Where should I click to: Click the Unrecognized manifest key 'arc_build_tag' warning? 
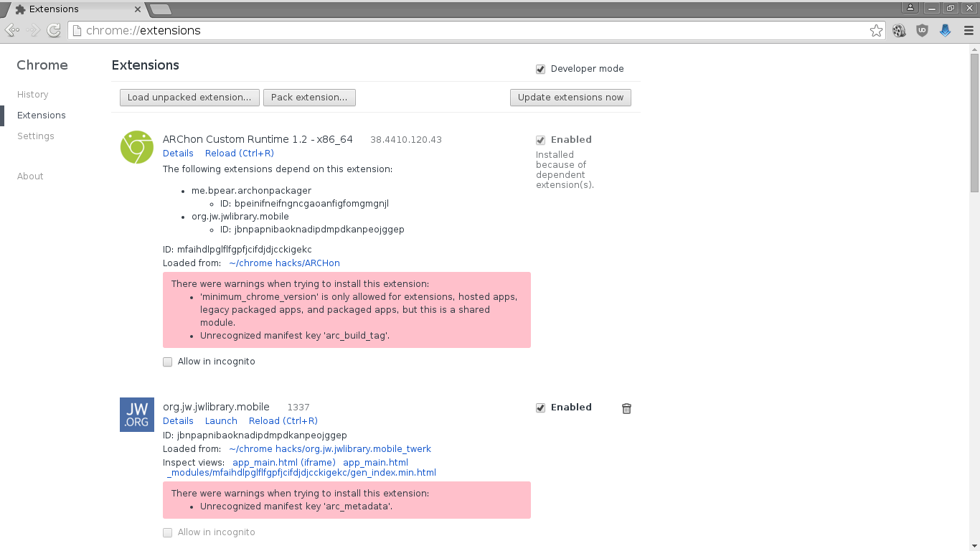[295, 335]
